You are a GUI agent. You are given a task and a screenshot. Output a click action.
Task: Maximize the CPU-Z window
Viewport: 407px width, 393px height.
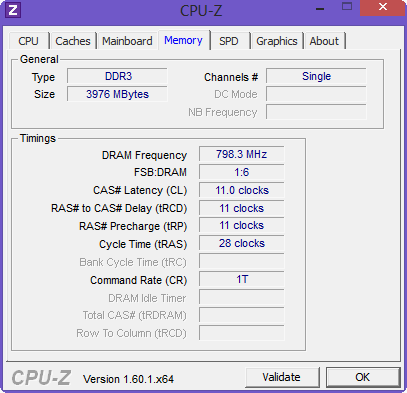347,7
